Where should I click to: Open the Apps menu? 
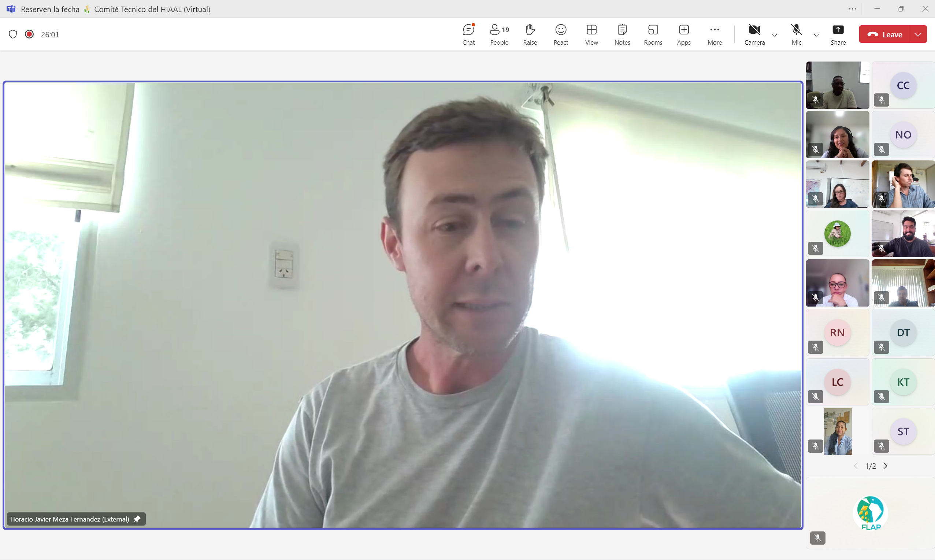tap(684, 34)
